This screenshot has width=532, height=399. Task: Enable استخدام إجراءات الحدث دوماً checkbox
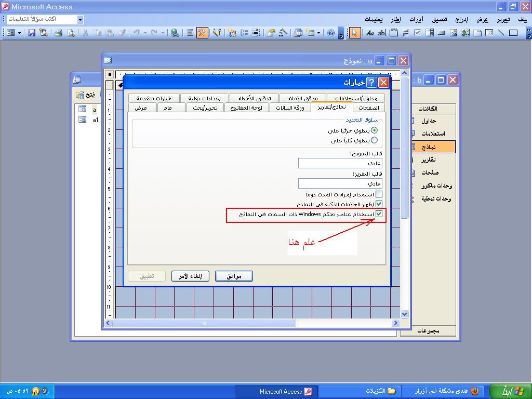click(x=379, y=194)
